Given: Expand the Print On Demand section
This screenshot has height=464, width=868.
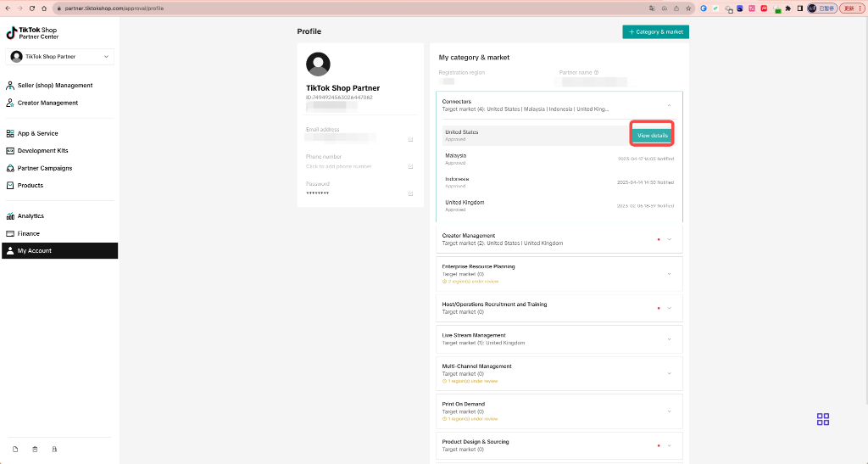Looking at the screenshot, I should pyautogui.click(x=670, y=411).
